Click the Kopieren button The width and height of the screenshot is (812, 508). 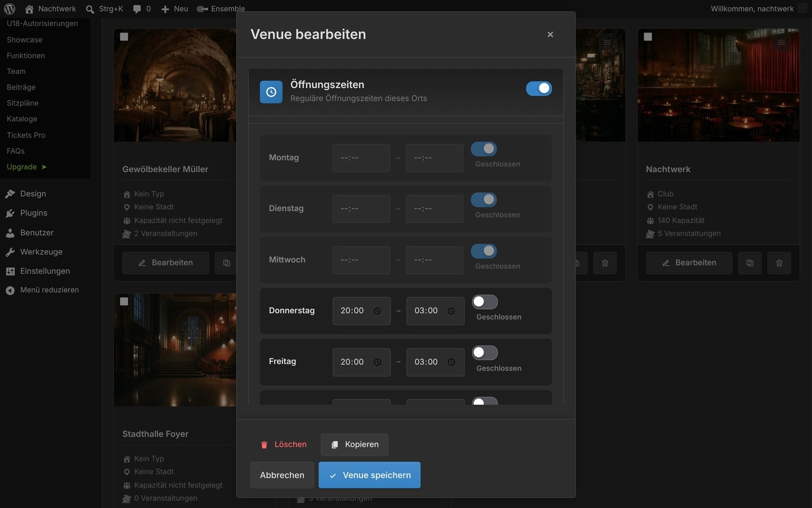pyautogui.click(x=355, y=444)
